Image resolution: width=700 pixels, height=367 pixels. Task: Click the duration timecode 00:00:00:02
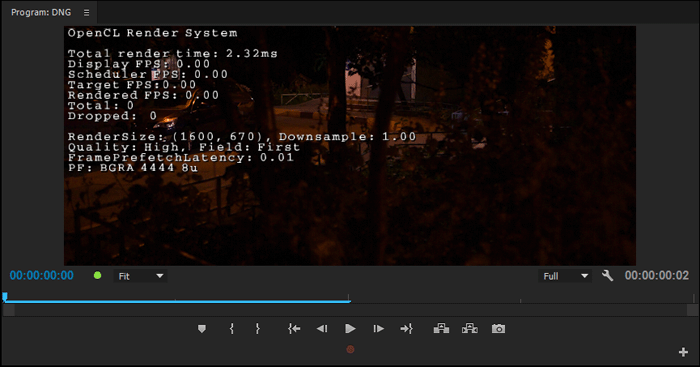pyautogui.click(x=657, y=275)
